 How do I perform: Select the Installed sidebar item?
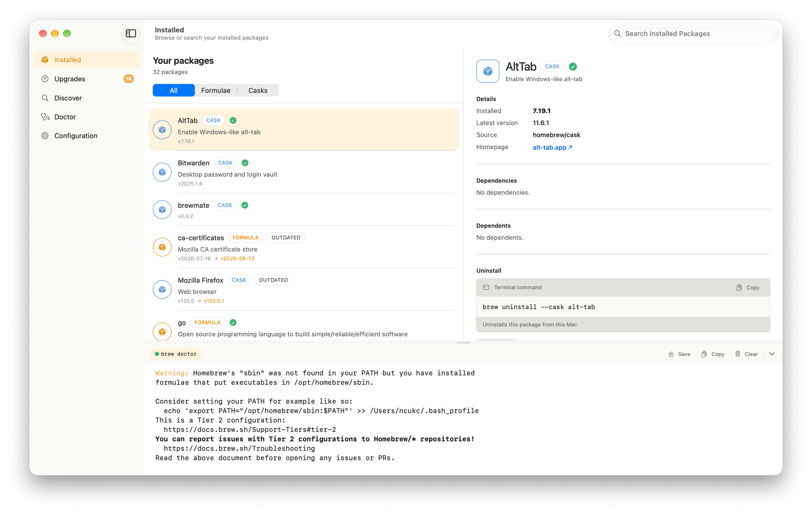pyautogui.click(x=87, y=60)
